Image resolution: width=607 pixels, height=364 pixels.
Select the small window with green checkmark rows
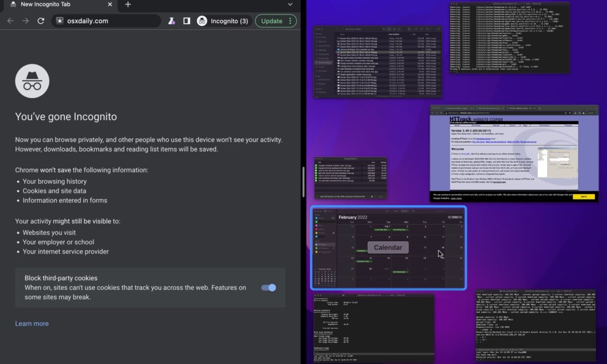click(351, 178)
